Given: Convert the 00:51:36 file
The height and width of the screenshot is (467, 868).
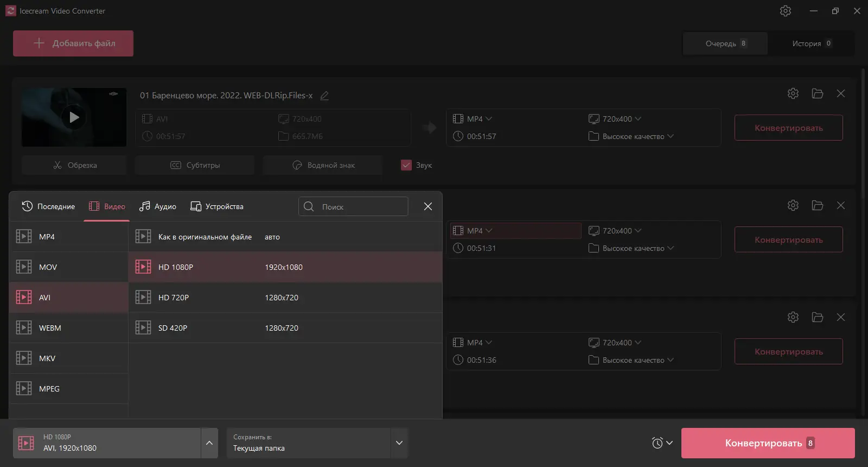Looking at the screenshot, I should point(789,351).
